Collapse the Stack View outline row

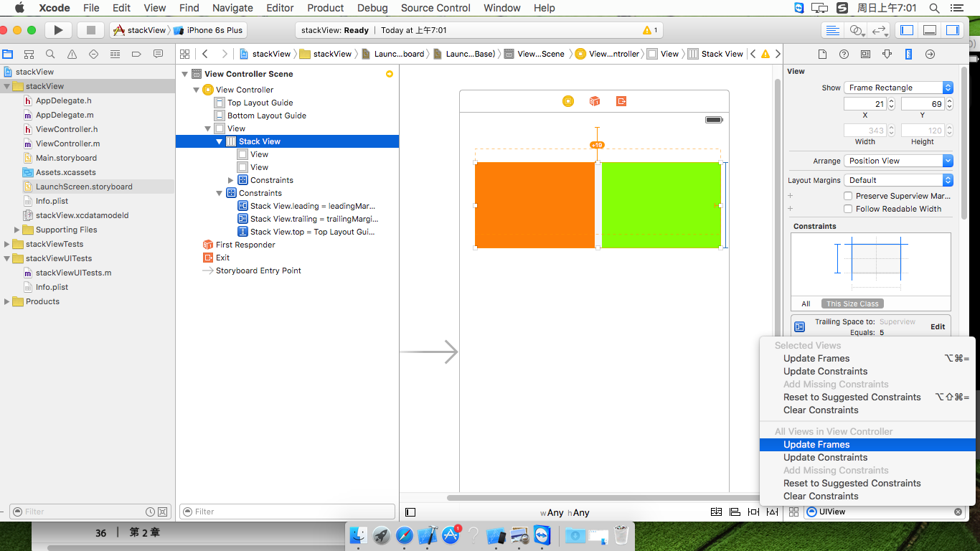point(220,141)
